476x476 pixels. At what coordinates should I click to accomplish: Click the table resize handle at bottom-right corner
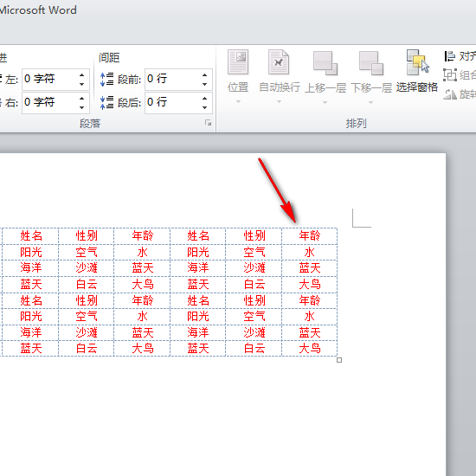tap(339, 360)
